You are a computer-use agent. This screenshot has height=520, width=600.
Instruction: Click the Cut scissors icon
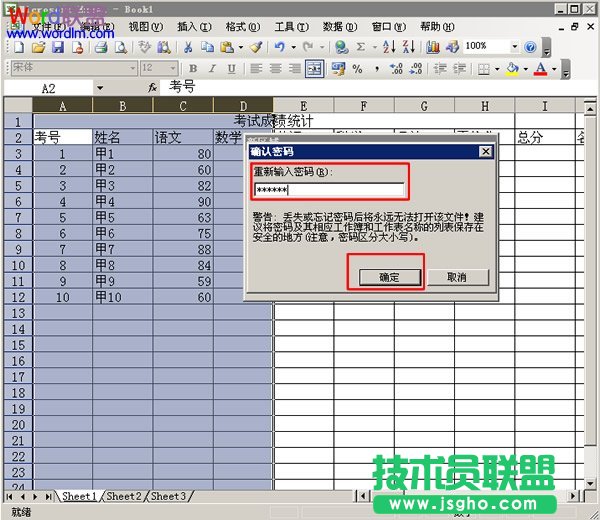(x=187, y=47)
